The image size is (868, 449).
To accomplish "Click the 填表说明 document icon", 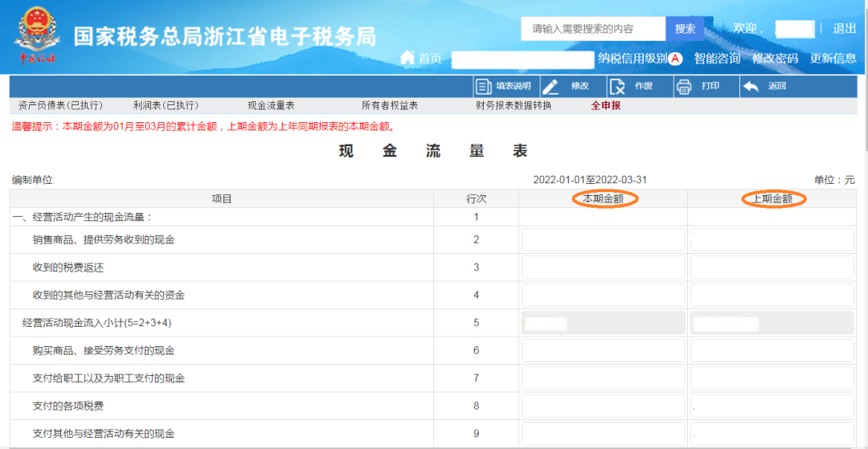I will 483,87.
